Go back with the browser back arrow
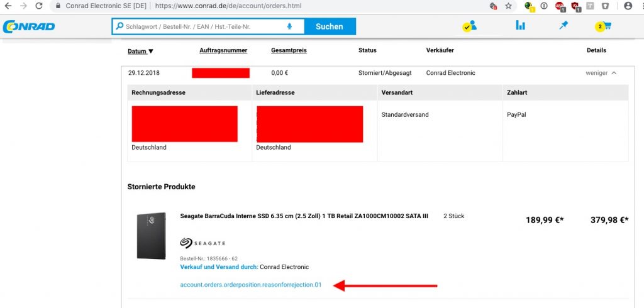The width and height of the screenshot is (644, 308). [x=8, y=6]
